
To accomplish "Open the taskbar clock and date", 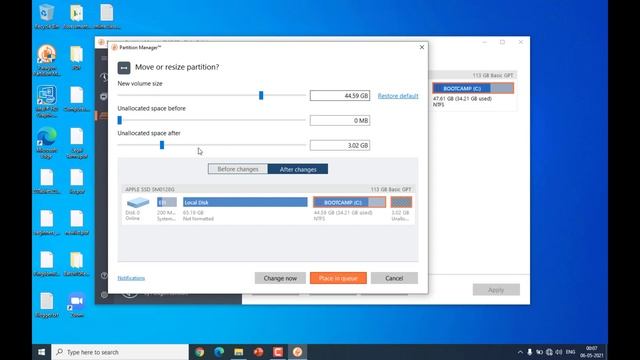I will coord(591,352).
